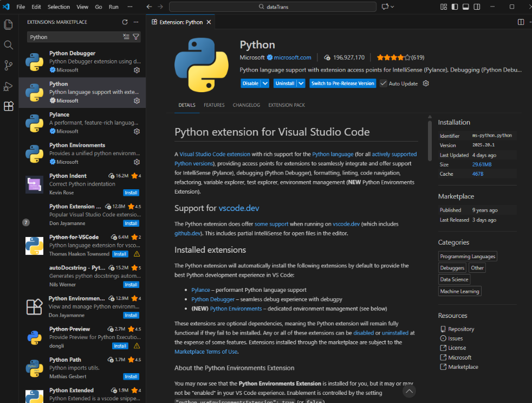Screen dimensions: 532x403
Task: Split the editor to the right
Action: 521,22
